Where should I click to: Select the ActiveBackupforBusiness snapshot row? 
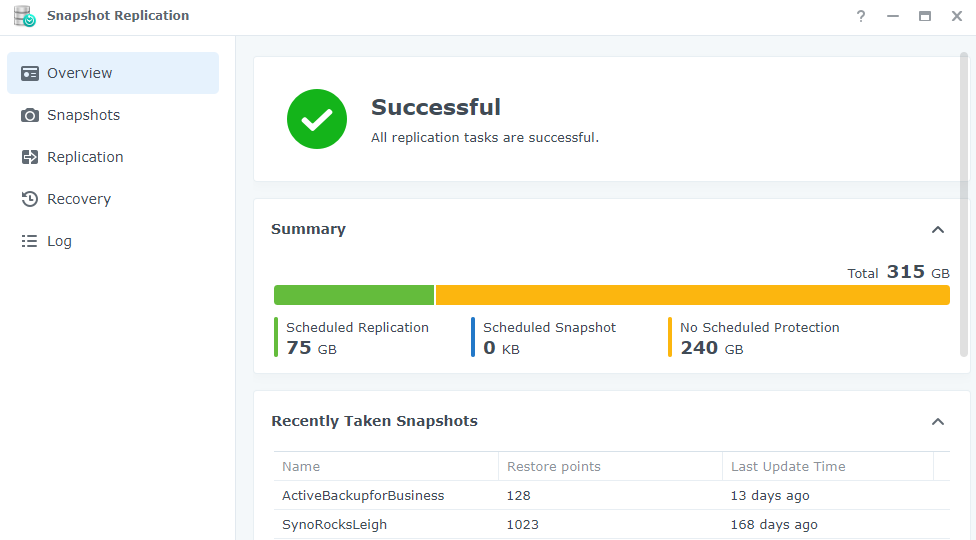tap(611, 496)
